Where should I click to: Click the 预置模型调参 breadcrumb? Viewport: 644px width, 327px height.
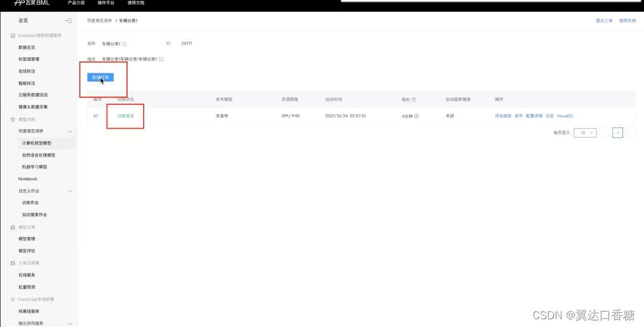[100, 20]
